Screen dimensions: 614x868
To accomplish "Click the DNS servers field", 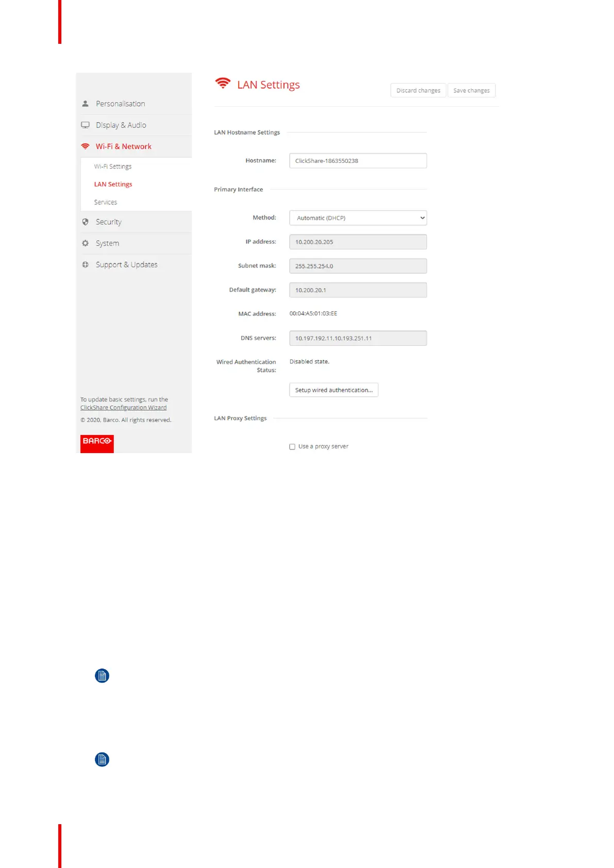I will point(358,338).
